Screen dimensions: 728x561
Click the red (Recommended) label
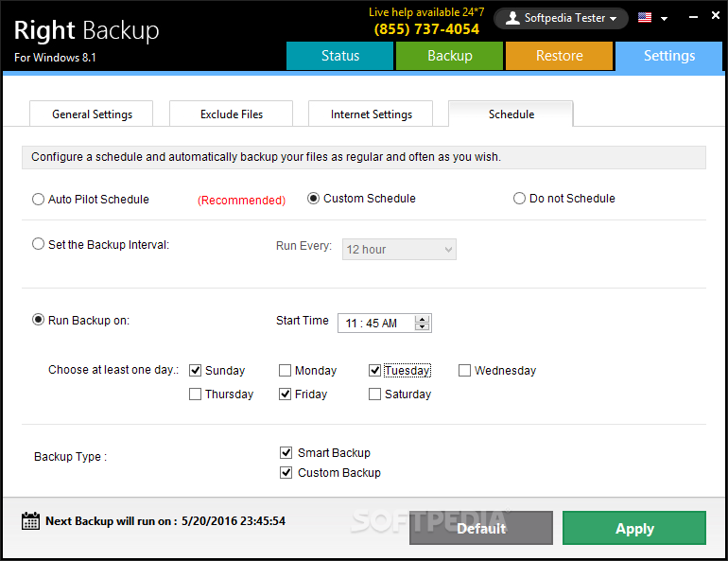pyautogui.click(x=241, y=201)
